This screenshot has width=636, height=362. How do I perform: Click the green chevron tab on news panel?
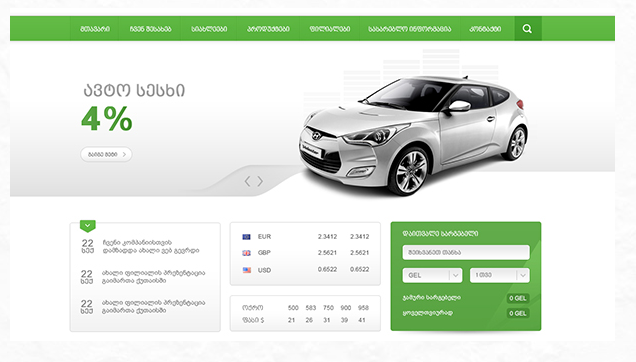(x=88, y=226)
